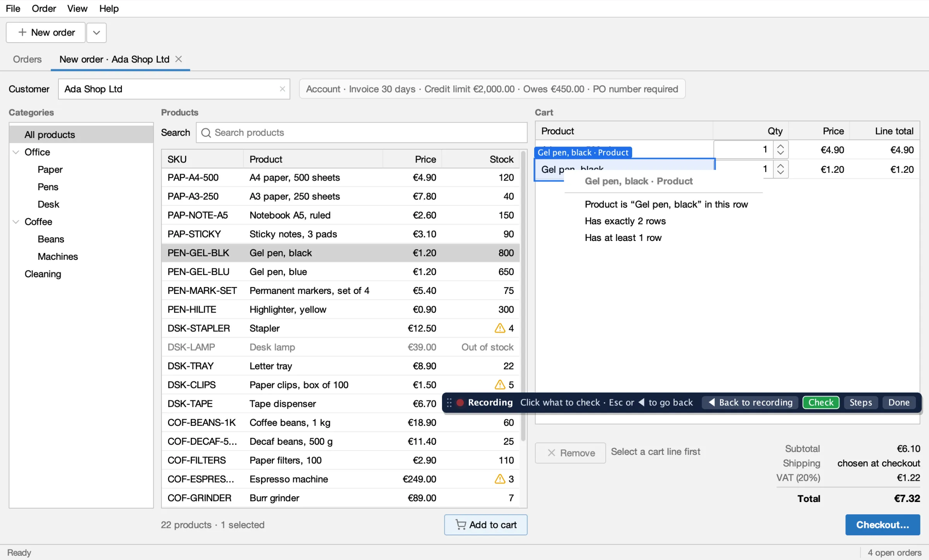
Task: Clear the Ada Shop Ltd customer field
Action: [x=282, y=89]
